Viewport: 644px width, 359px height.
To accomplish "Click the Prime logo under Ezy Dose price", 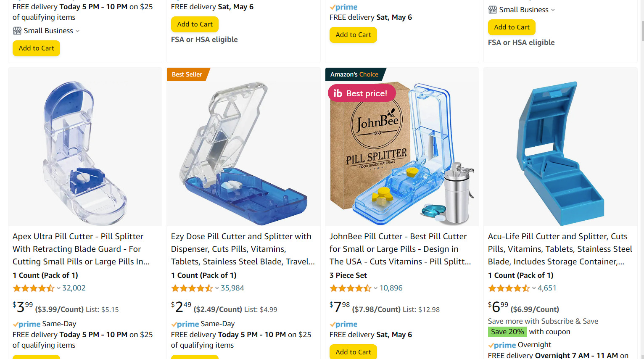I will [x=185, y=324].
